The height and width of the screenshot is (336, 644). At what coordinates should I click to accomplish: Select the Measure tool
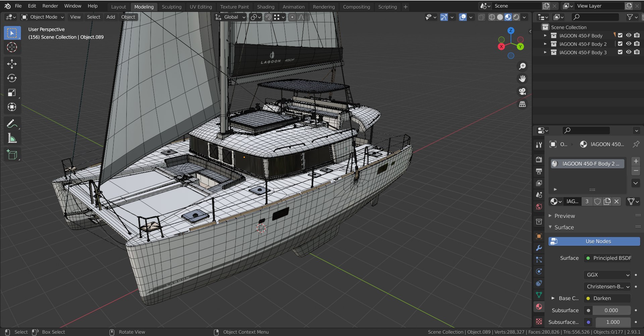click(12, 138)
